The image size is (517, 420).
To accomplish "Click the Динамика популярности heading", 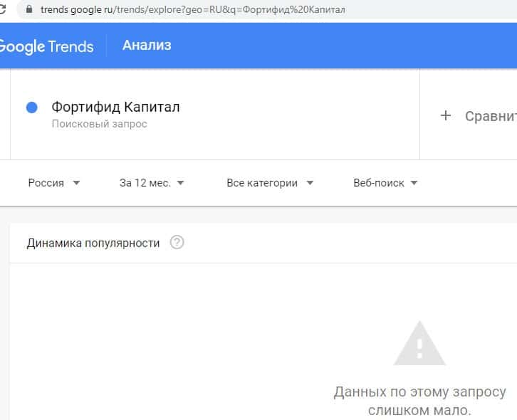I will 93,243.
